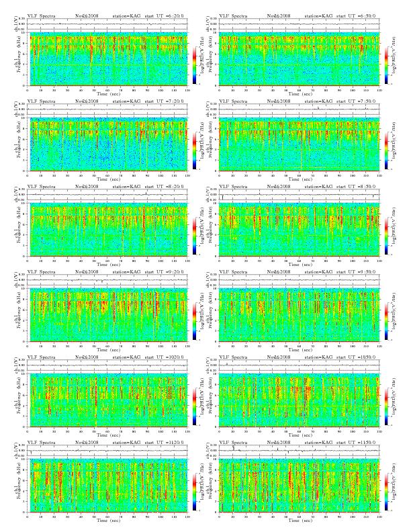This screenshot has width=411, height=532.
Task: Click the ch.1 waveform strip above the 8:50:0 spectrogram
Action: coord(299,195)
